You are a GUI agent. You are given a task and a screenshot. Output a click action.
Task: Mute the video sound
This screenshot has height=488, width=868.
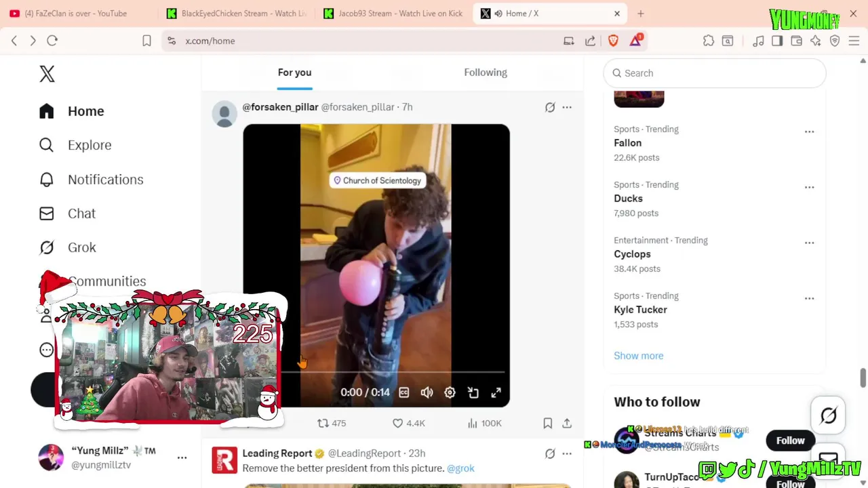(427, 392)
